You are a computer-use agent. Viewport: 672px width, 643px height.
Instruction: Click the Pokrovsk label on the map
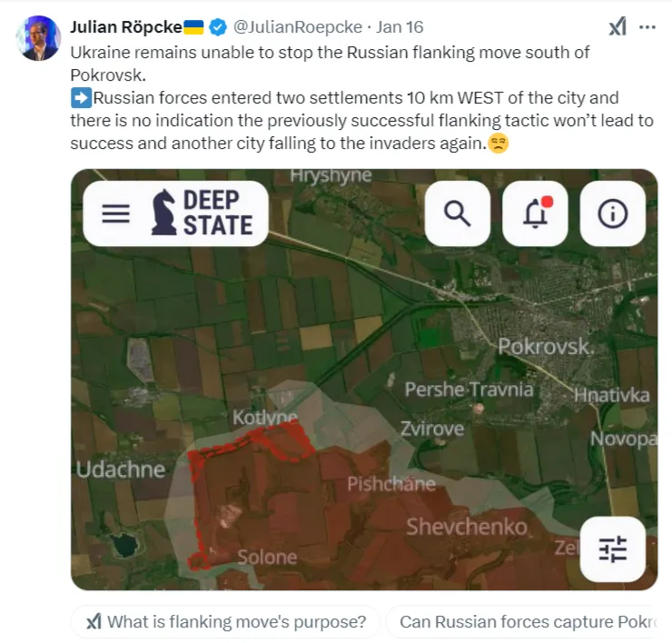[x=546, y=346]
